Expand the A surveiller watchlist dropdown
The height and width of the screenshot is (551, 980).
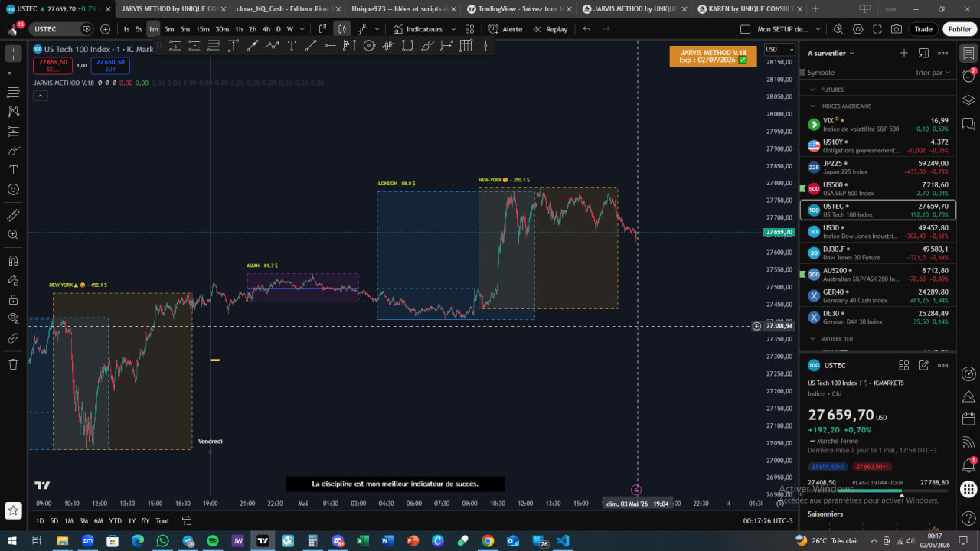[831, 54]
